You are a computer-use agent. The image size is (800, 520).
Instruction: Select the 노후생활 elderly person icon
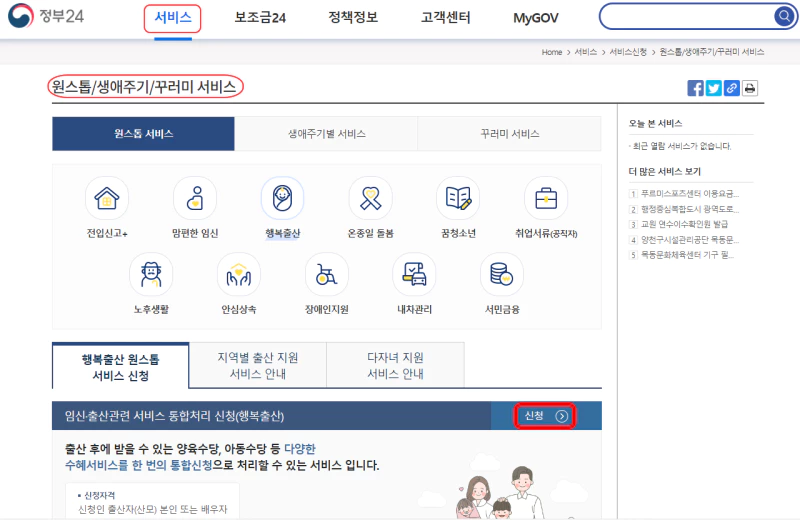[151, 275]
